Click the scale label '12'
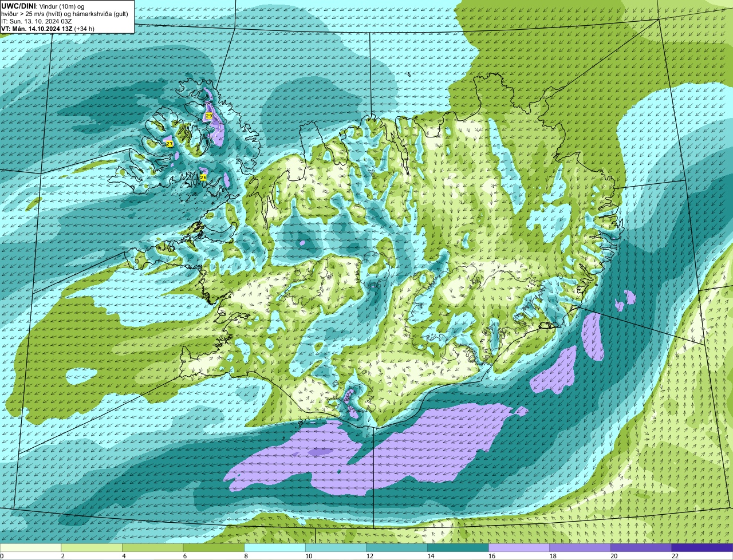The height and width of the screenshot is (560, 733). point(370,556)
